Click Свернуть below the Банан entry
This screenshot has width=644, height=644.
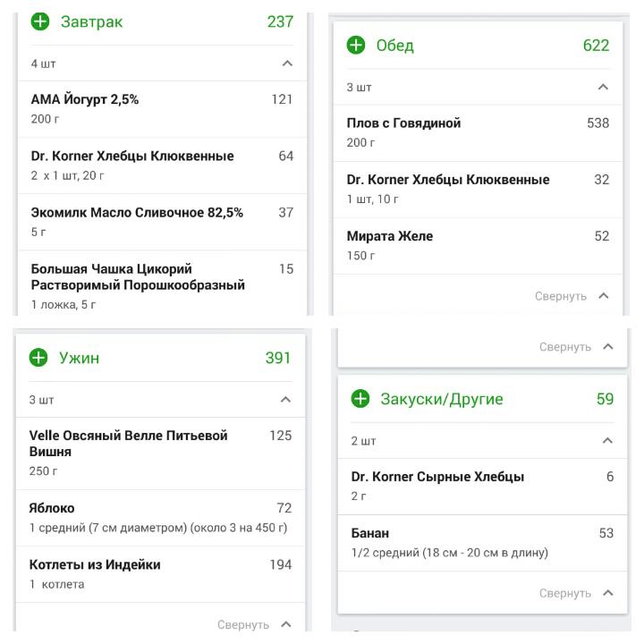click(576, 593)
